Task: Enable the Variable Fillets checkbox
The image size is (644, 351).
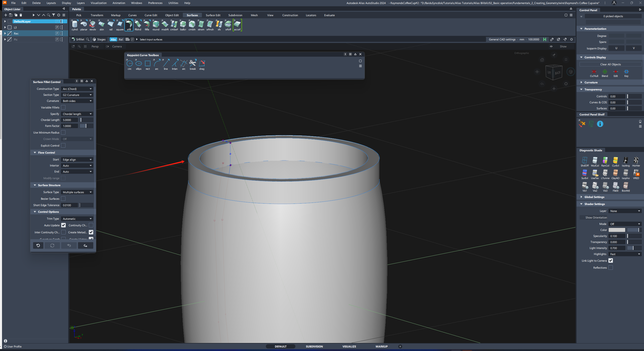Action: (63, 107)
